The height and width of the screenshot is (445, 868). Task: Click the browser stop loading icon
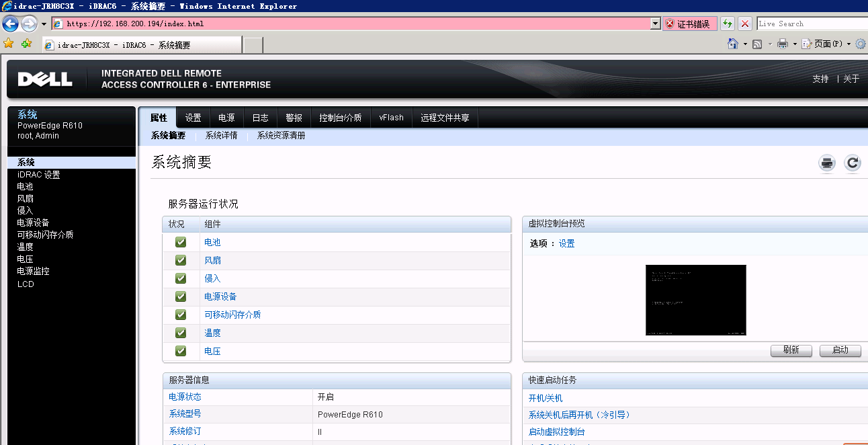(745, 24)
